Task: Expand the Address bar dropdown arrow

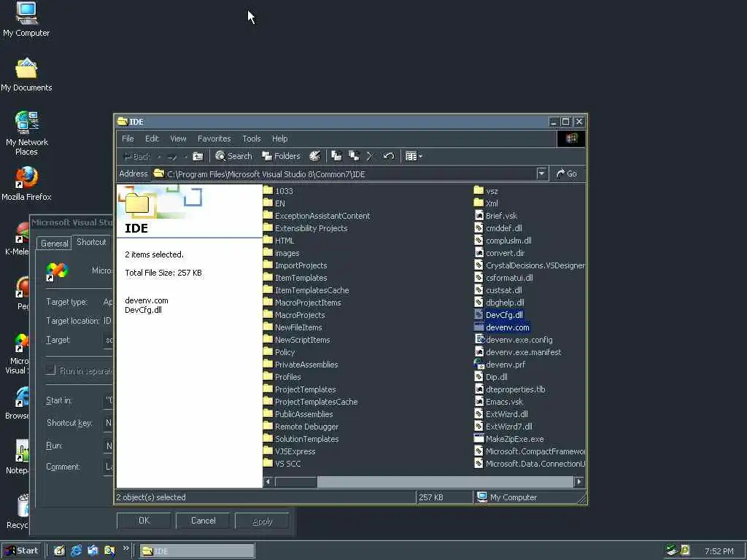Action: coord(542,174)
